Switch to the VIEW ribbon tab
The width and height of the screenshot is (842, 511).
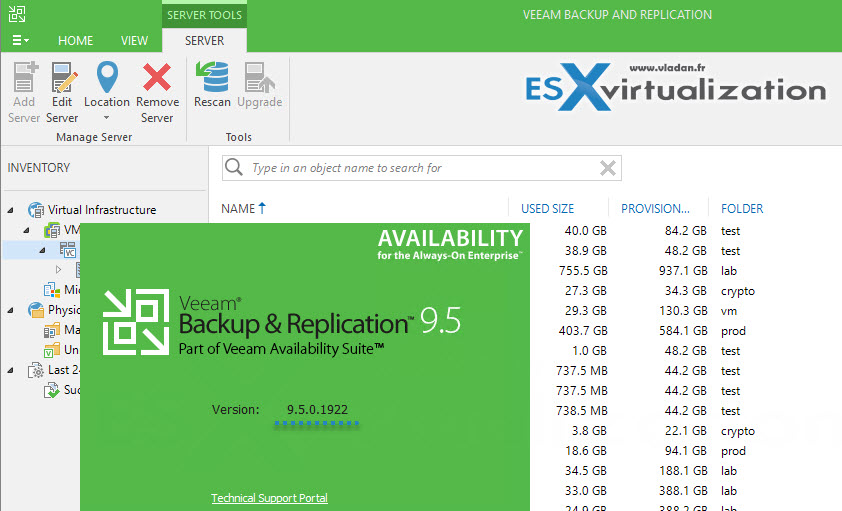pyautogui.click(x=134, y=41)
